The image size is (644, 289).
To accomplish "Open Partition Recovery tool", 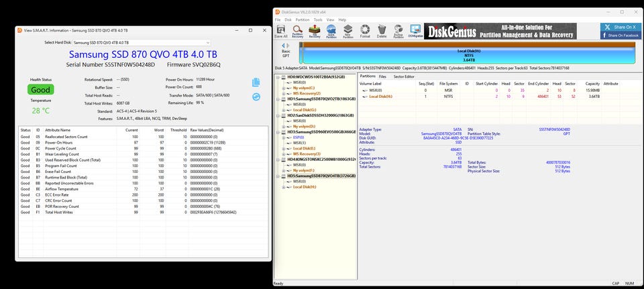I will [x=298, y=32].
